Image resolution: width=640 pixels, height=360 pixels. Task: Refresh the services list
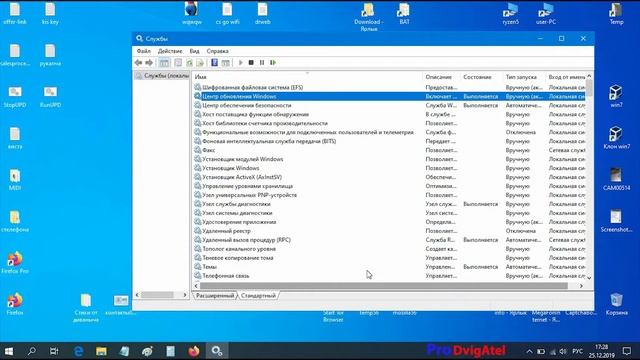189,62
